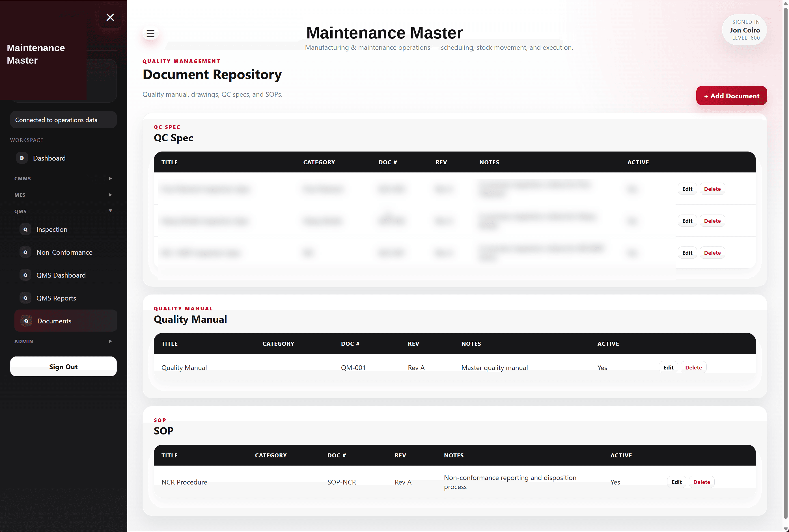Open QMS Reports
The height and width of the screenshot is (532, 789).
[x=65, y=298]
